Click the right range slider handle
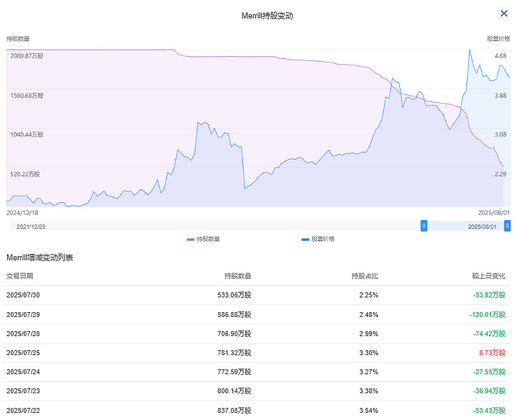The image size is (516, 420). click(508, 226)
